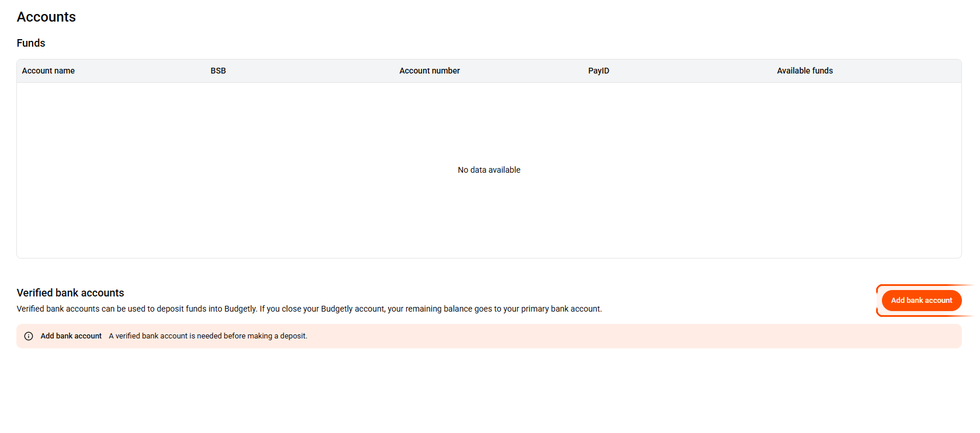Select the PayID column header
Viewport: 980px width, 433px height.
tap(598, 71)
